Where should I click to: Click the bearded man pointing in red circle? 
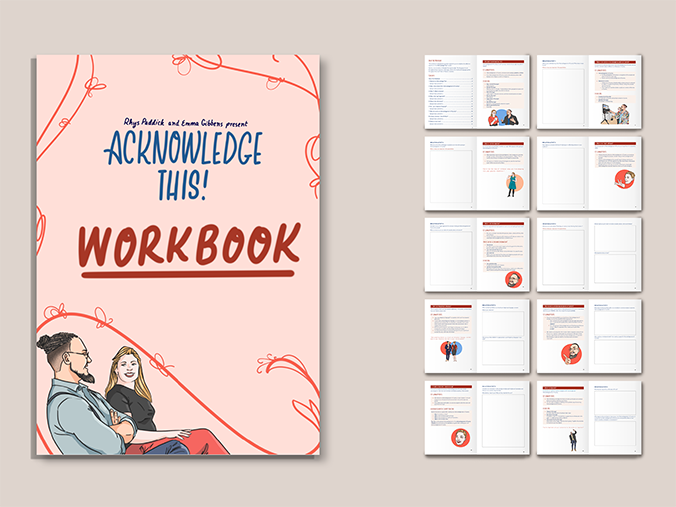(x=570, y=354)
